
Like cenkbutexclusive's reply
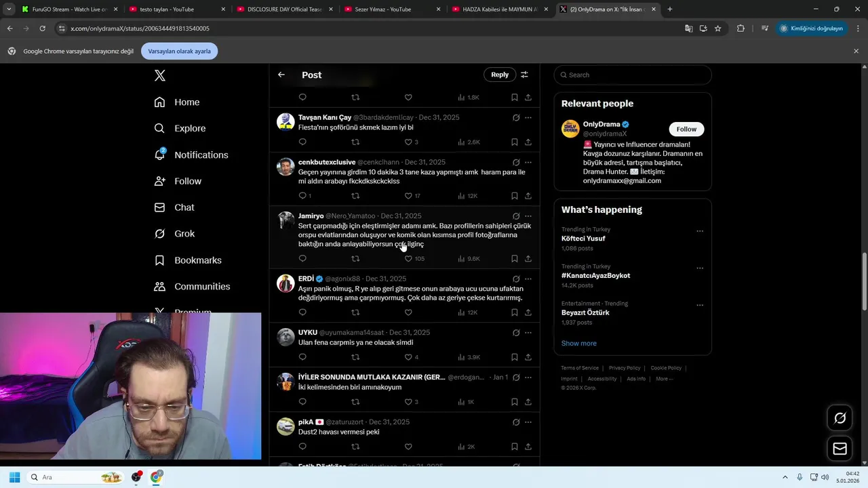coord(408,196)
